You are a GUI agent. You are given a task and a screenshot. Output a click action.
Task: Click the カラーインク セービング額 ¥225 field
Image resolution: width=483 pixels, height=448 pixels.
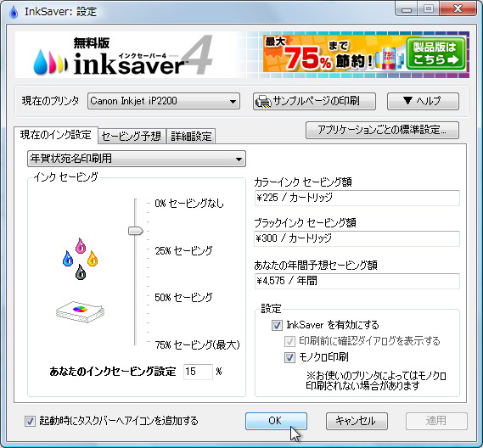point(357,198)
